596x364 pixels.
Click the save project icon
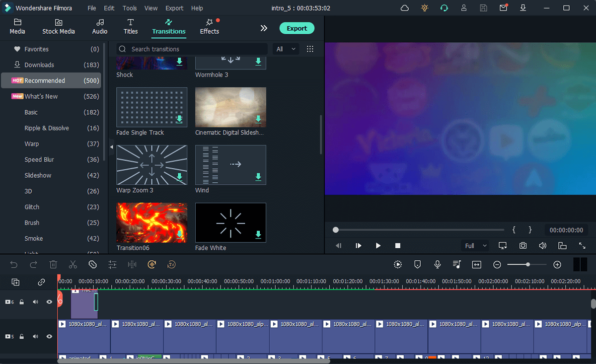point(484,8)
